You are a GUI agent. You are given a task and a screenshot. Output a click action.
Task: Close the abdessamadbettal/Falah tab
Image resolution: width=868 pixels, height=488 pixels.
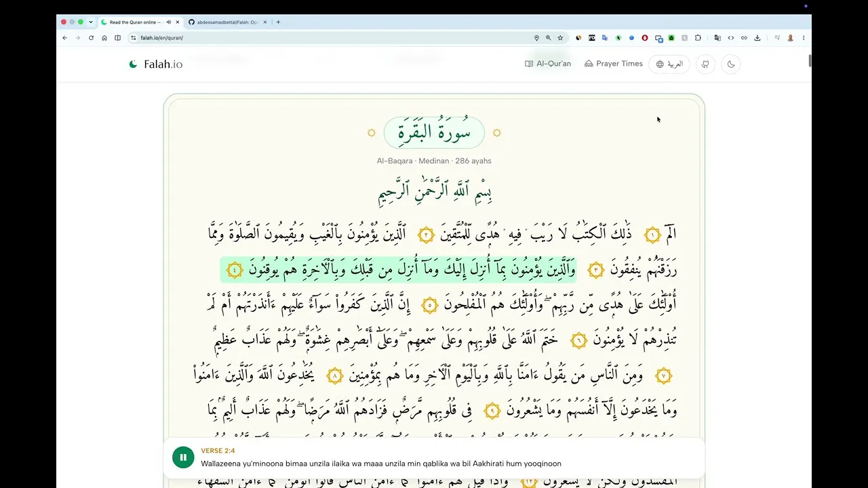(x=264, y=22)
